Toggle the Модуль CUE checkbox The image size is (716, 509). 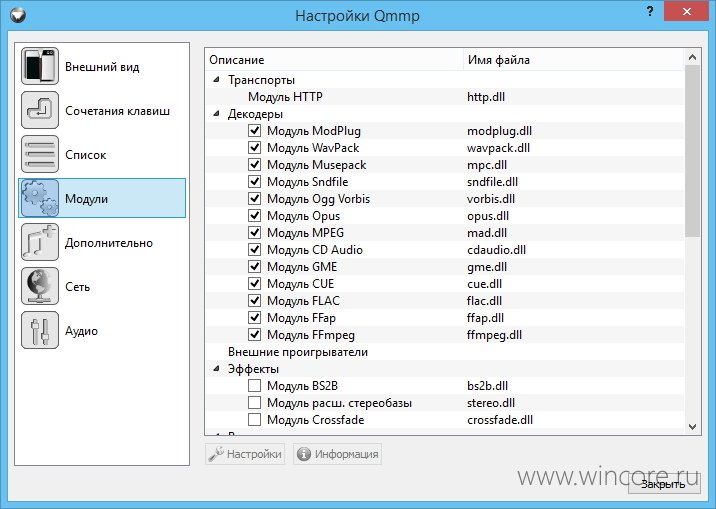[254, 283]
